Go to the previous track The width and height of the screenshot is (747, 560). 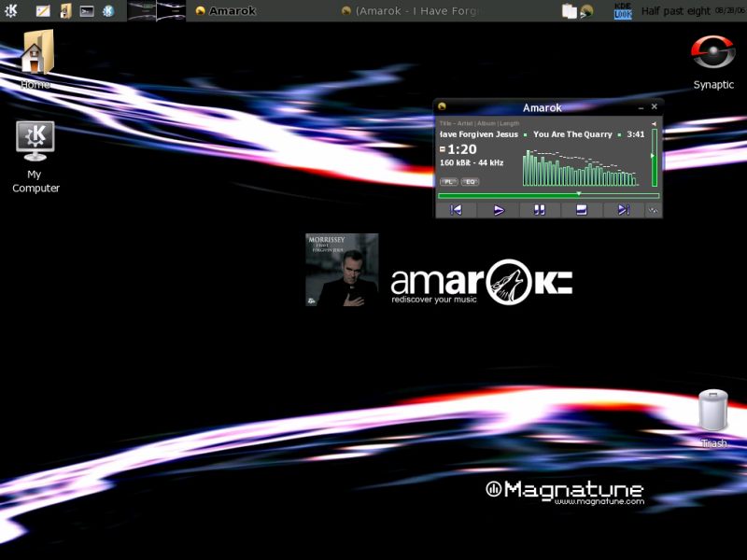click(456, 210)
